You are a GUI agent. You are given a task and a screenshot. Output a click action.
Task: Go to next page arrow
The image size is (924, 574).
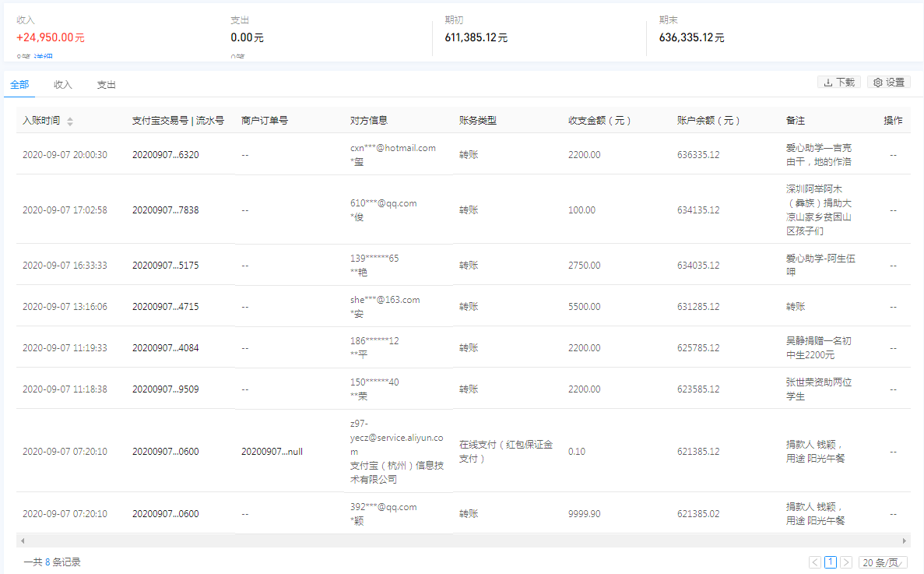[846, 562]
